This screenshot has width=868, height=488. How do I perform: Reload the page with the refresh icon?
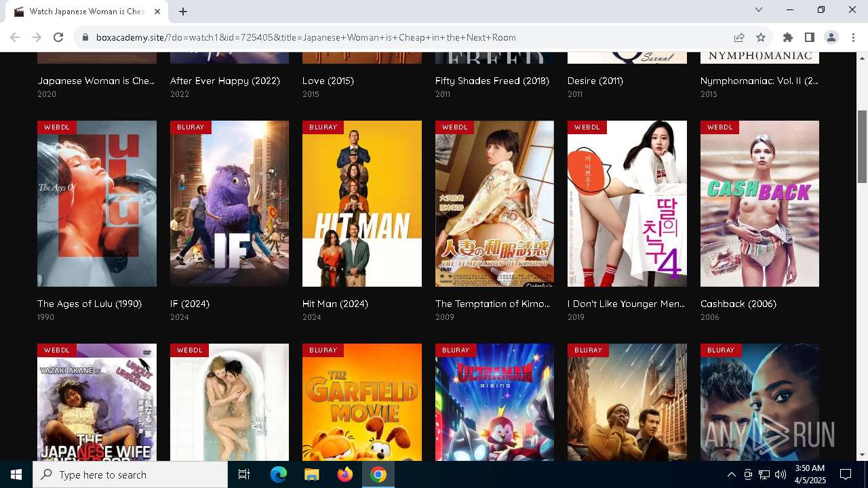[x=58, y=37]
